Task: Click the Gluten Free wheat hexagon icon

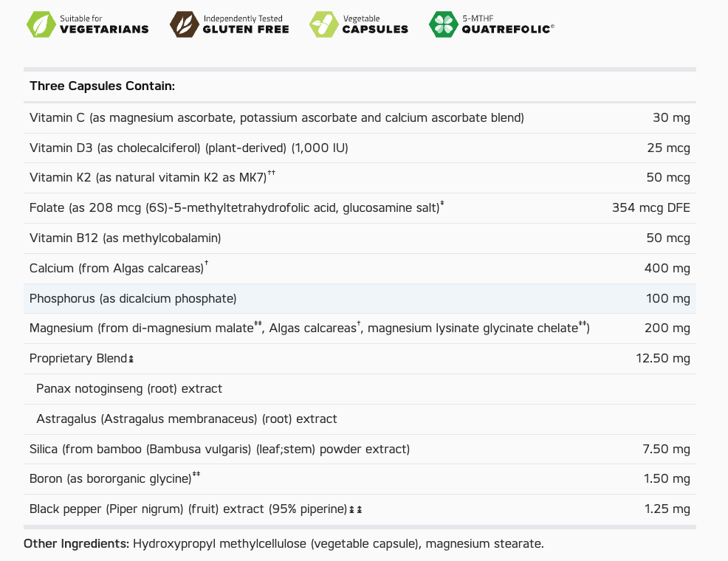Action: 184,24
